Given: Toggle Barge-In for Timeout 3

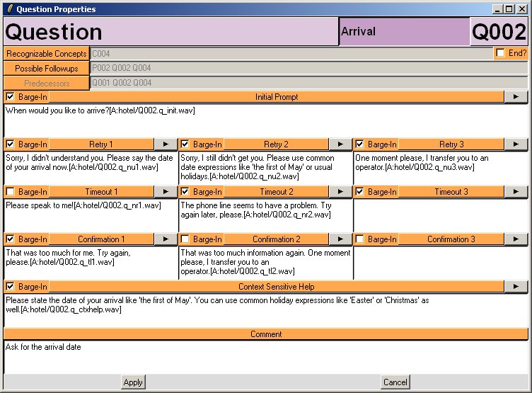Looking at the screenshot, I should tap(359, 192).
